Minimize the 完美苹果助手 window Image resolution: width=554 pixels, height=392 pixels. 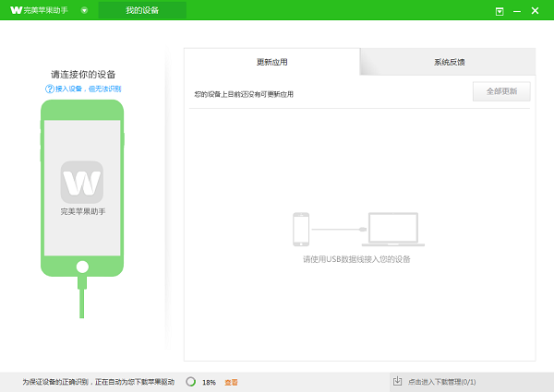pyautogui.click(x=517, y=11)
